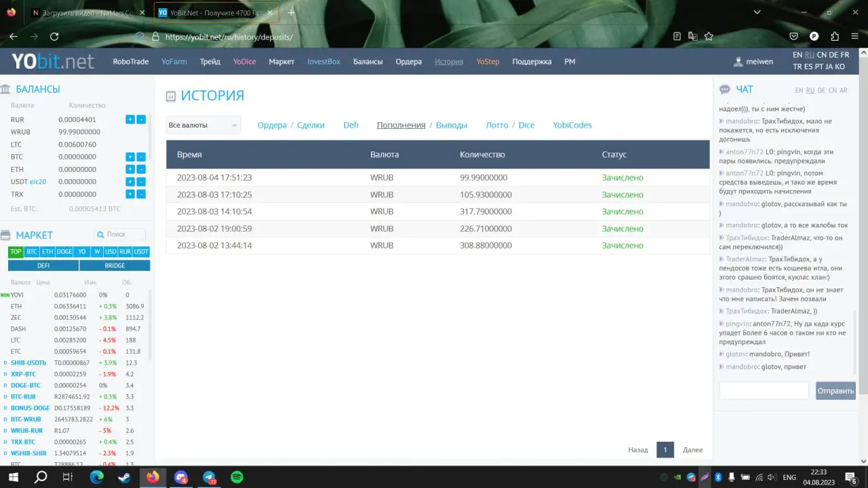Open the erc20 link next to USDT

click(x=38, y=182)
